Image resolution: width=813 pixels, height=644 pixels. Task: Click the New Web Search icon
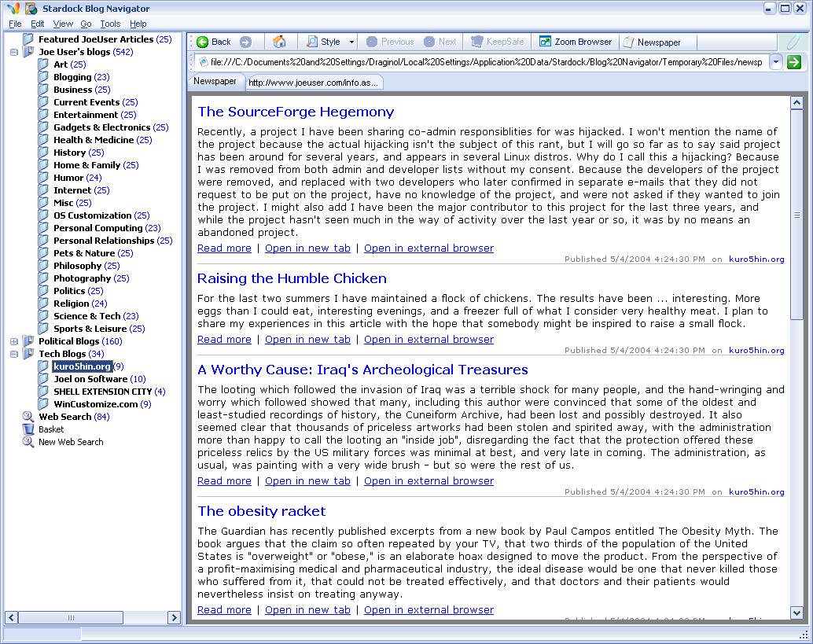coord(28,442)
